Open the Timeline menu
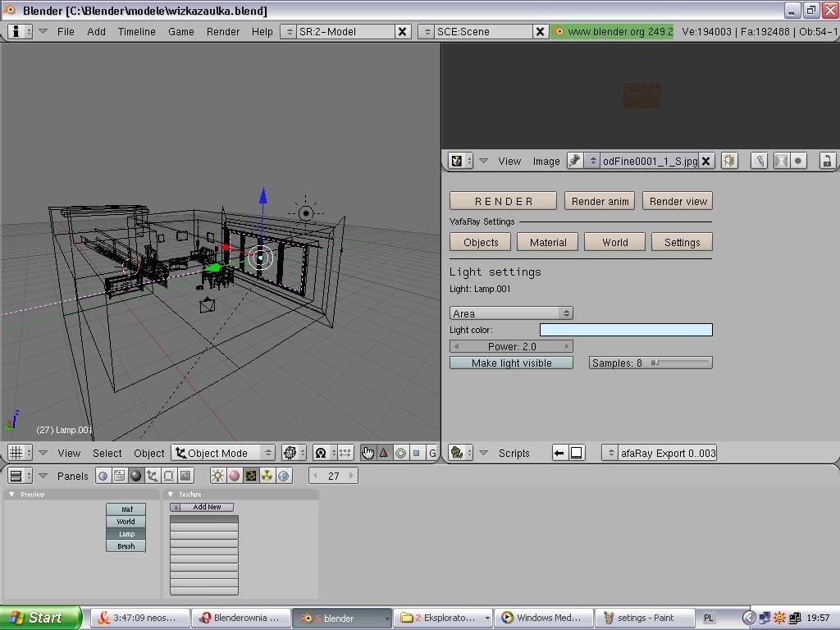 [136, 31]
